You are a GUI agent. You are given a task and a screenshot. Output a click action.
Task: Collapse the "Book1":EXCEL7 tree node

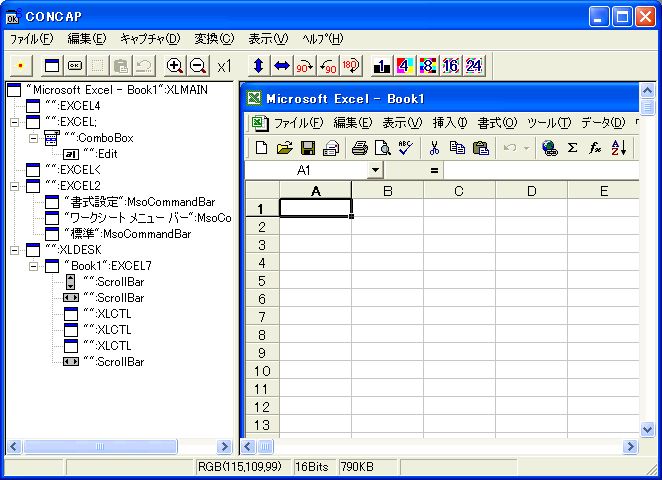[33, 266]
